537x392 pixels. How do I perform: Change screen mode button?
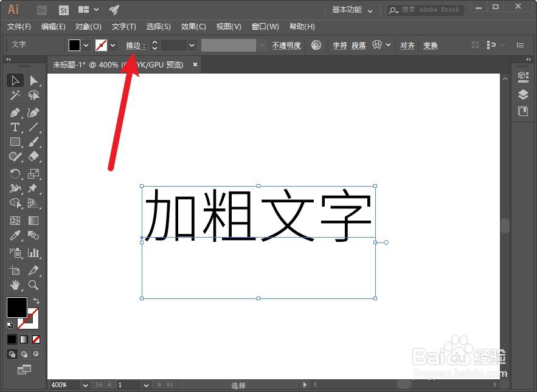coord(24,370)
